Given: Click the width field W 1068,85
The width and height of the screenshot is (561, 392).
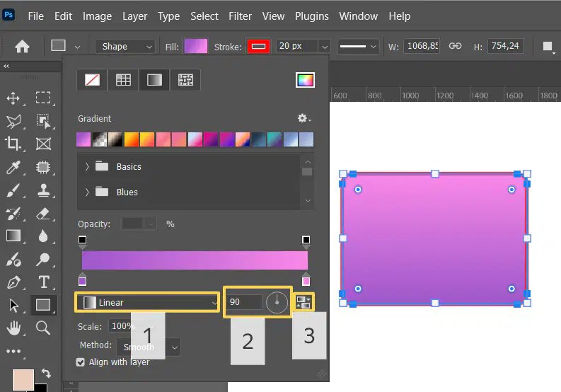Looking at the screenshot, I should [422, 46].
